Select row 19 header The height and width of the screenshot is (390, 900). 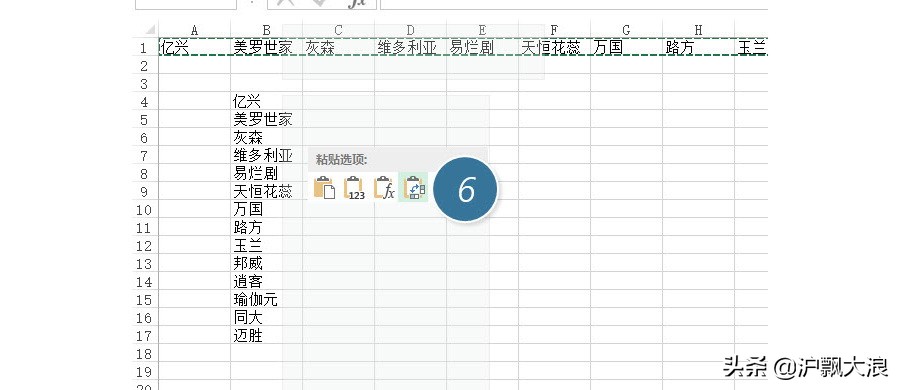click(x=144, y=371)
